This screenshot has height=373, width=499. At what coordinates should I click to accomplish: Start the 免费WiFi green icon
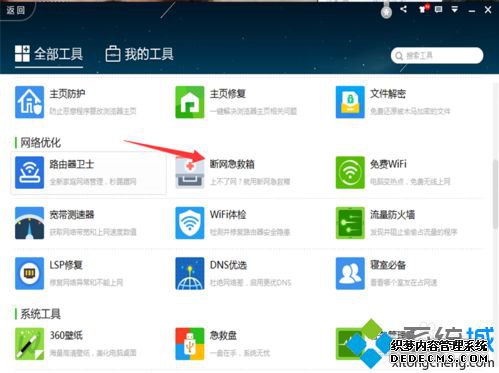(350, 172)
